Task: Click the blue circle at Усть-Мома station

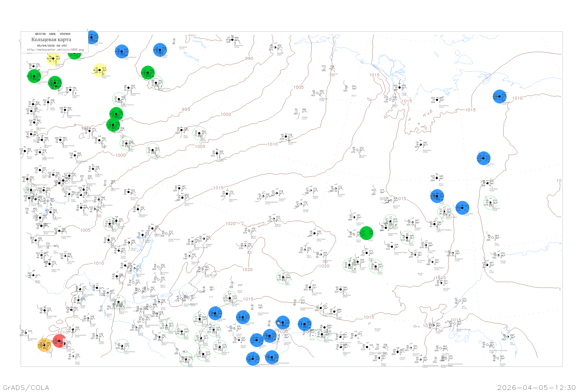Action: pyautogui.click(x=483, y=158)
